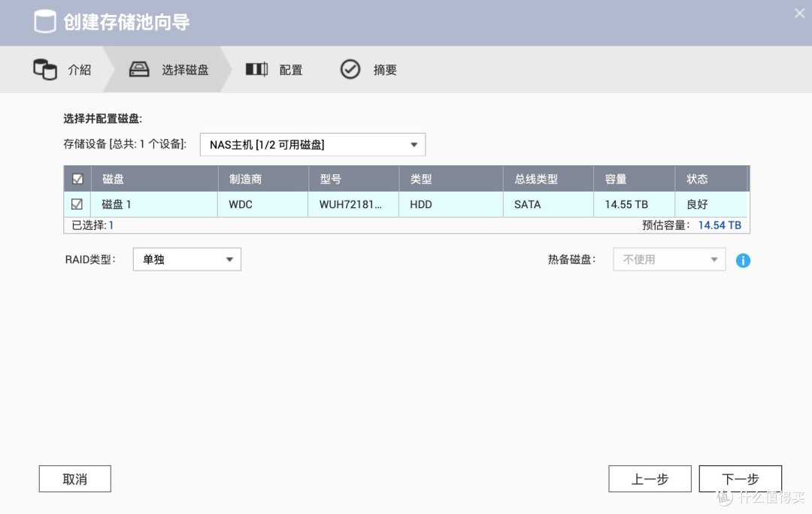Click the blue info icon beside 热备磁盘
Viewport: 812px width, 514px height.
point(743,260)
